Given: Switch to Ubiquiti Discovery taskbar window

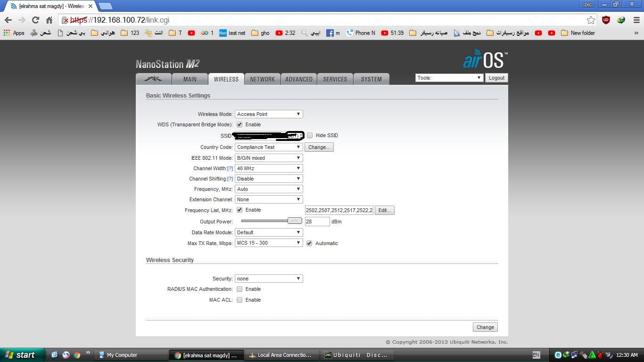Looking at the screenshot, I should tap(356, 355).
